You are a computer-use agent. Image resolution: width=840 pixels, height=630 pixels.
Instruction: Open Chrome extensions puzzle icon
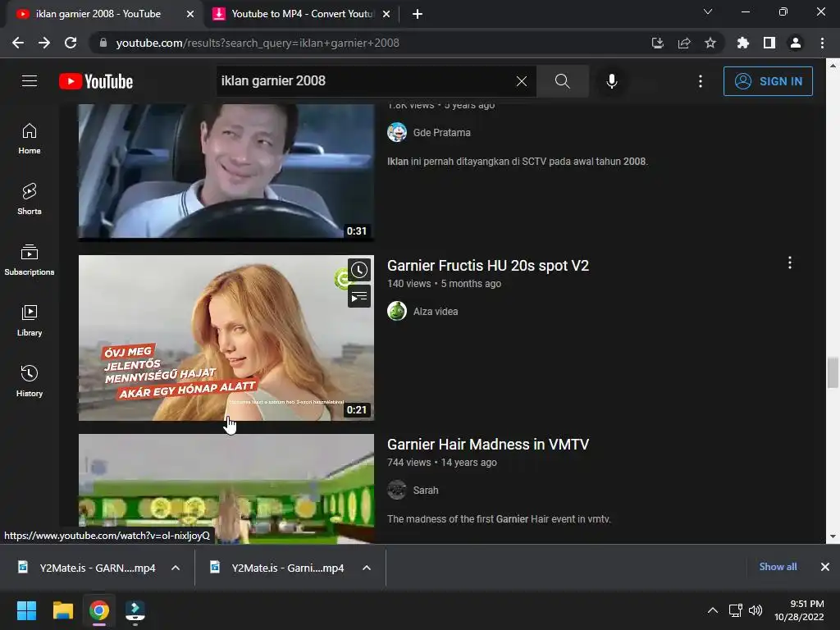pos(743,43)
